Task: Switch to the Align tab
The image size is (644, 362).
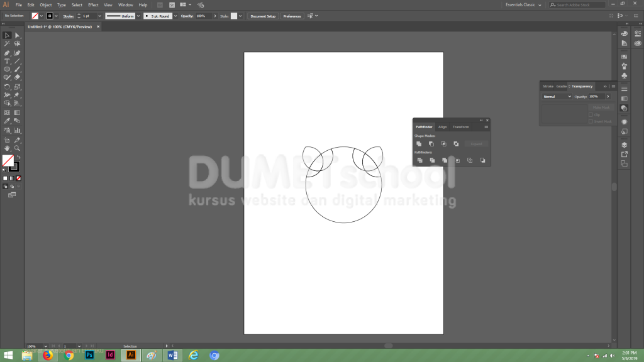Action: [442, 127]
